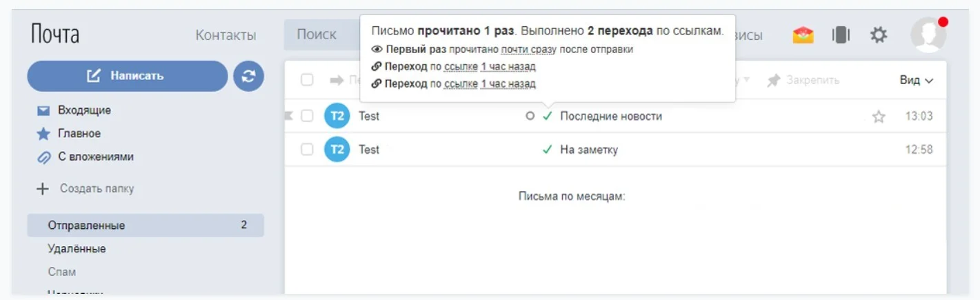The image size is (980, 300).
Task: Toggle the select-all emails checkbox
Action: [x=308, y=81]
